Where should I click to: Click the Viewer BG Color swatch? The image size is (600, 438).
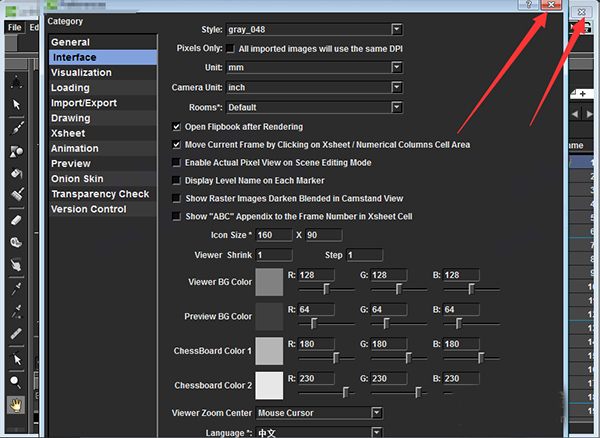(270, 282)
